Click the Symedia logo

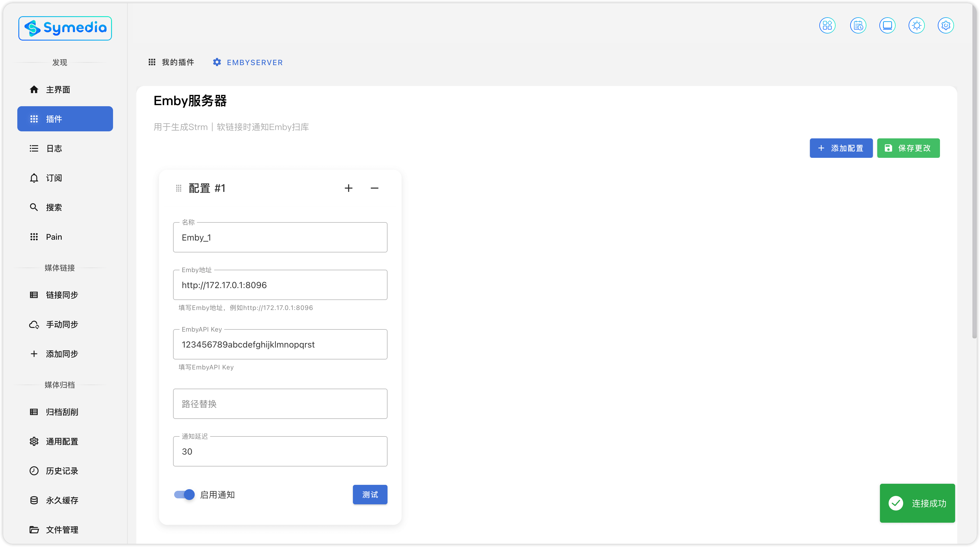point(65,28)
